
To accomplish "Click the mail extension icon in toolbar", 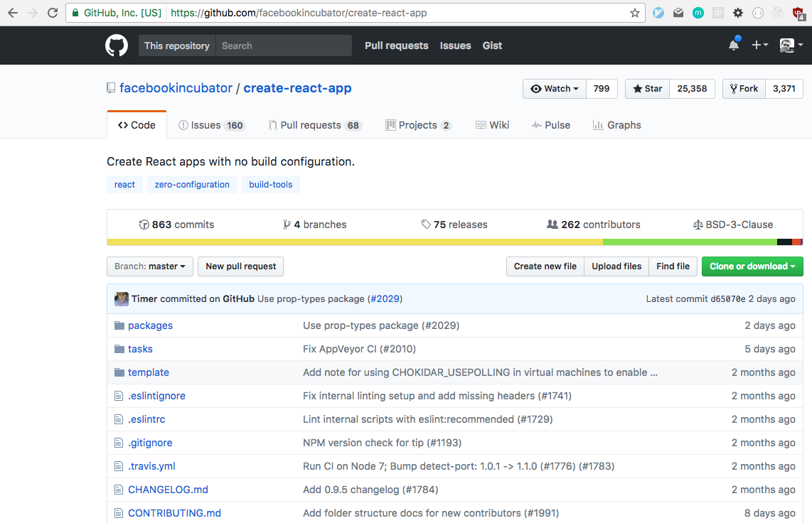I will coord(678,13).
